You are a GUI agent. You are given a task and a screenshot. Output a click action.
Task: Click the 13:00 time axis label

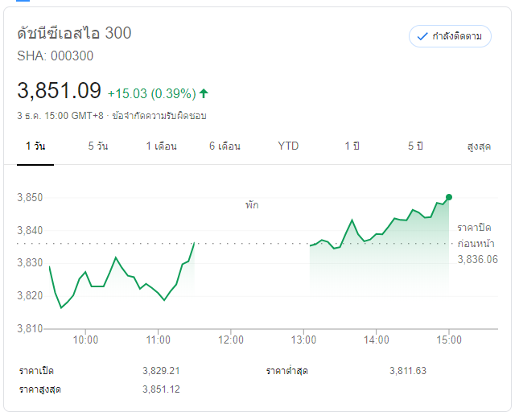tap(303, 340)
